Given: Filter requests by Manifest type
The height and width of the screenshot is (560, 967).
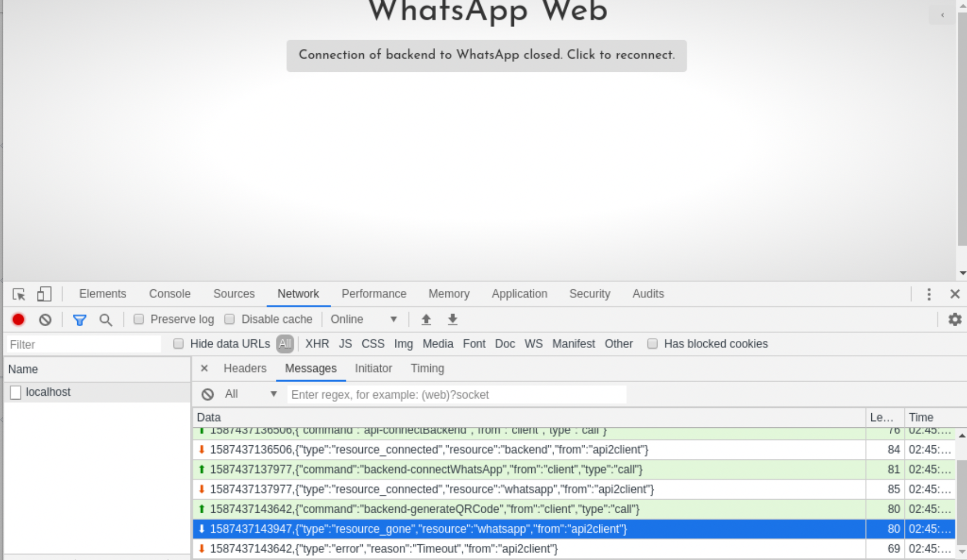Looking at the screenshot, I should (574, 344).
